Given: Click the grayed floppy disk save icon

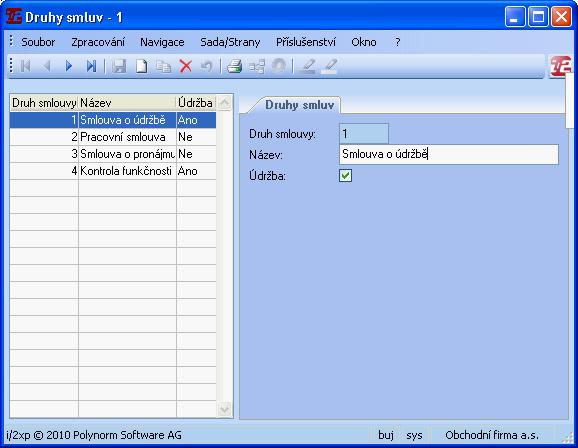Looking at the screenshot, I should click(119, 66).
